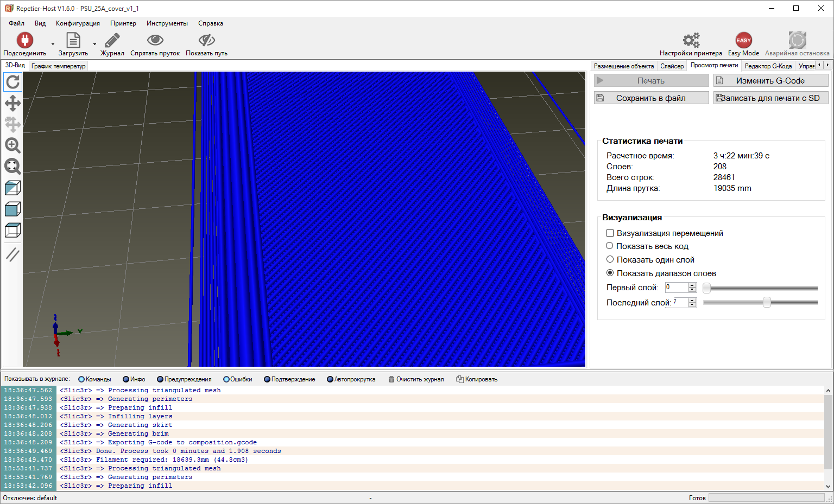Select the rotate view tool

tap(13, 82)
